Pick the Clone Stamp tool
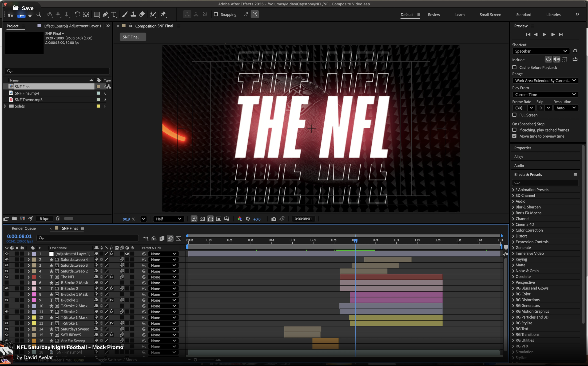Screen dimensions: 588x366 (x=133, y=15)
